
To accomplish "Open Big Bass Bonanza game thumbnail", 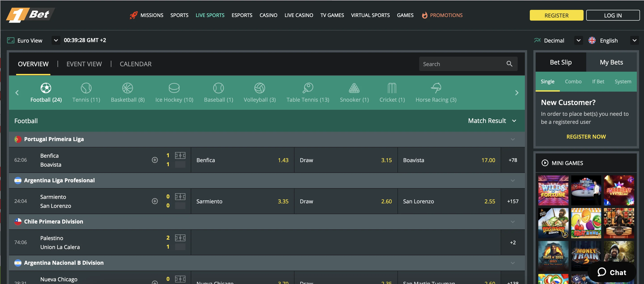I will click(x=553, y=223).
